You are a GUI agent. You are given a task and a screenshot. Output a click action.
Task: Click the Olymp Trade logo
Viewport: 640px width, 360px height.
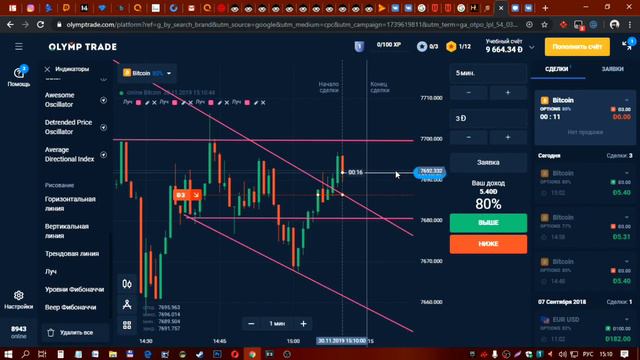[83, 47]
